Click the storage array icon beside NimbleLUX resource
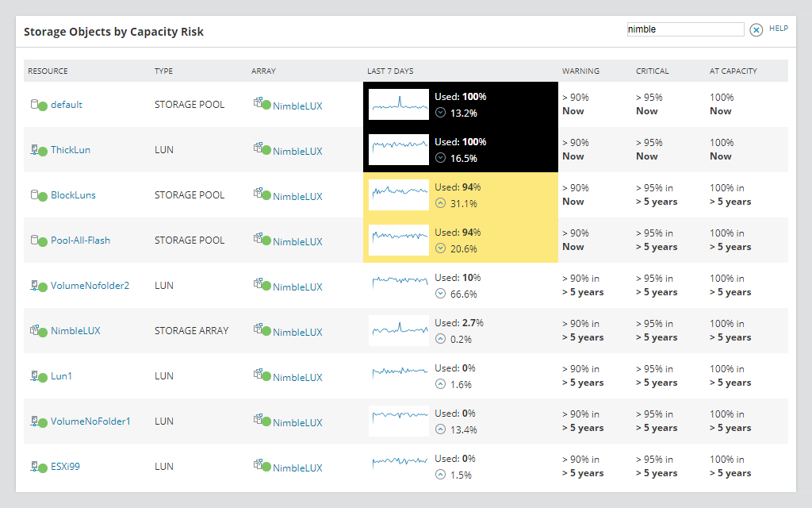 tap(34, 329)
